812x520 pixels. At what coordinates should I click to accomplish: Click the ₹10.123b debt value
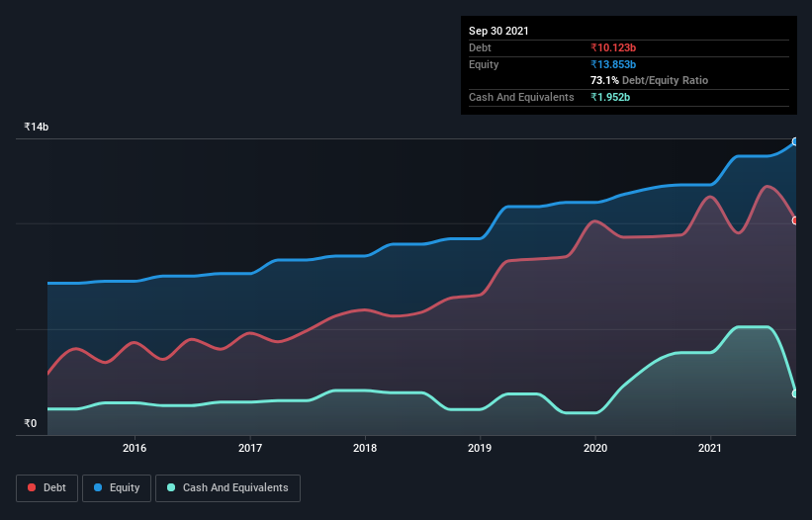pos(613,47)
